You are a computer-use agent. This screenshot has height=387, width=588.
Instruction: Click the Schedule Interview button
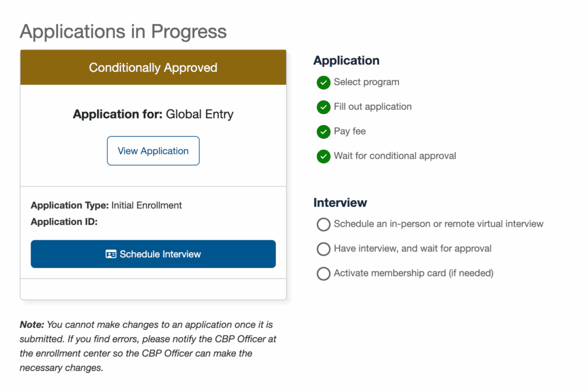(153, 254)
